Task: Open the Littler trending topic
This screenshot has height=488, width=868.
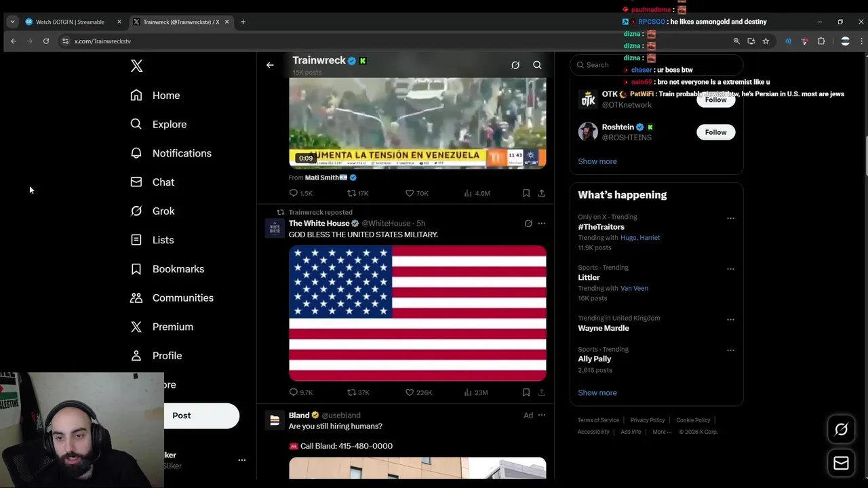Action: pyautogui.click(x=589, y=278)
